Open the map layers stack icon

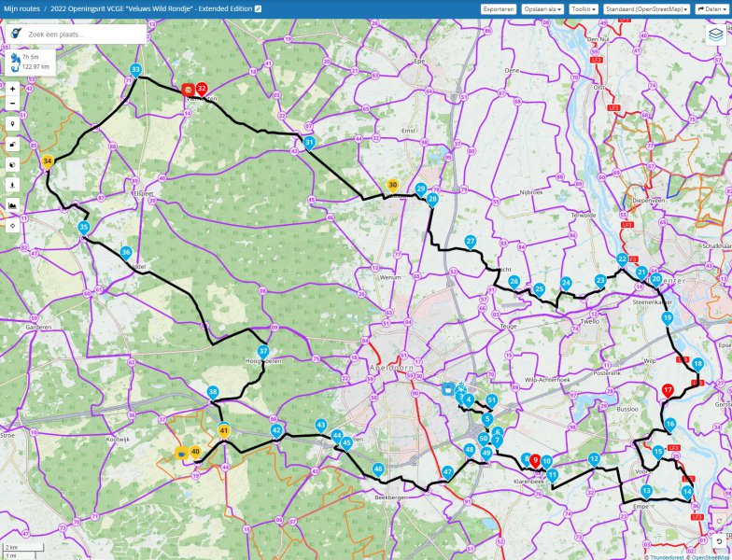click(715, 35)
